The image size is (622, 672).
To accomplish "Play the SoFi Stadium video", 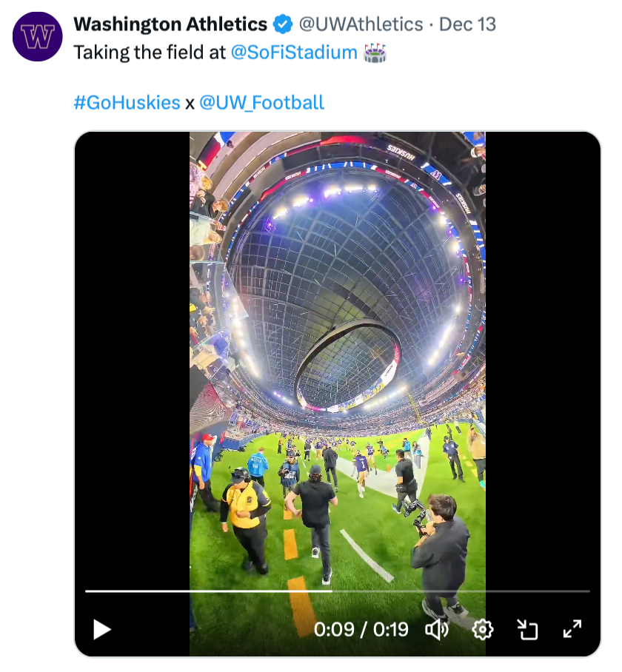I will (101, 629).
